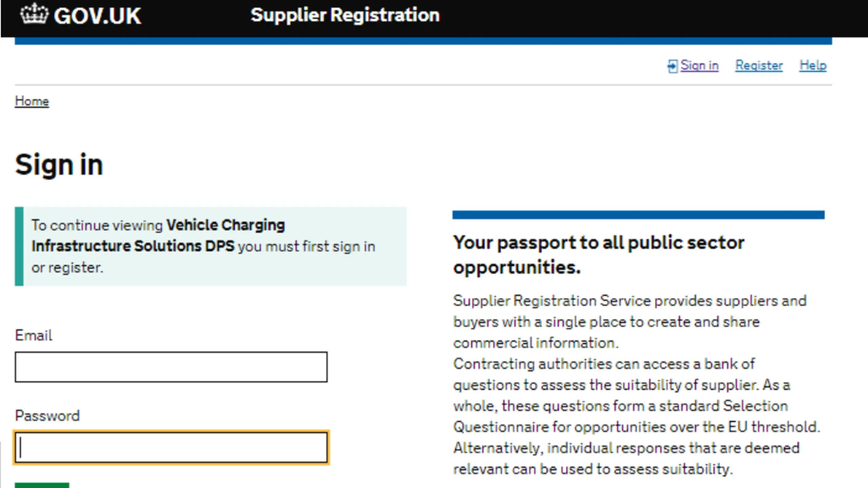Click the Password field label

pyautogui.click(x=47, y=416)
